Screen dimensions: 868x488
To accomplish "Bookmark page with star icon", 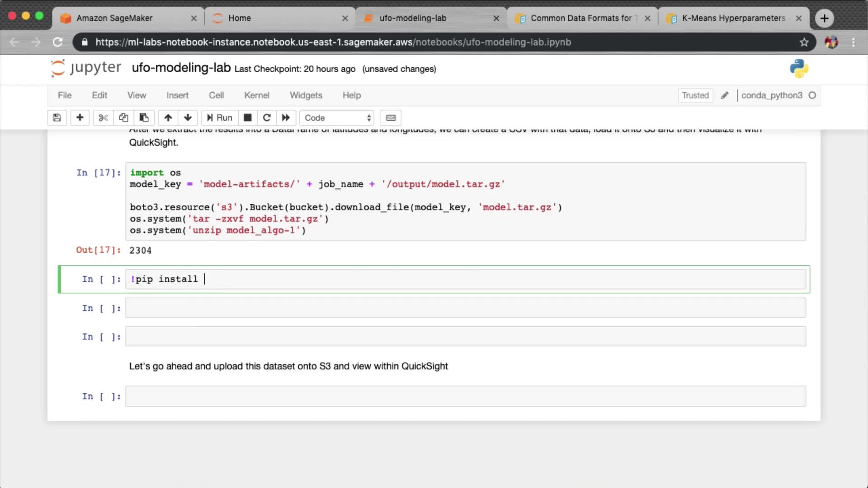I will [804, 42].
